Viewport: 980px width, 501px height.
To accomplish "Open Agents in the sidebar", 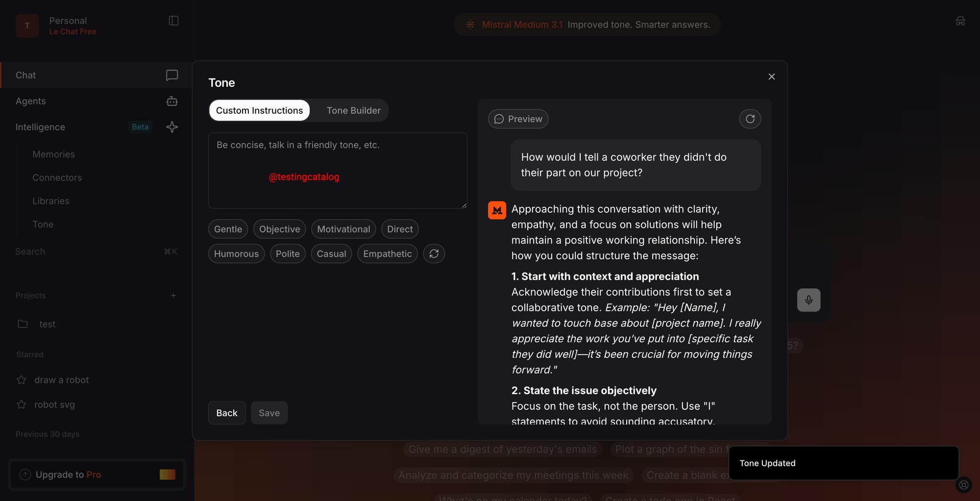I will tap(97, 101).
